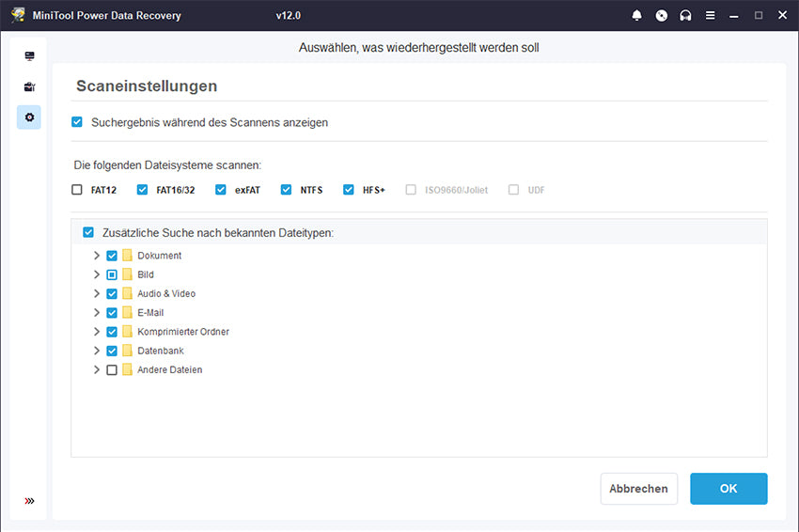The image size is (799, 532).
Task: Click the bootable media disc icon
Action: coord(662,16)
